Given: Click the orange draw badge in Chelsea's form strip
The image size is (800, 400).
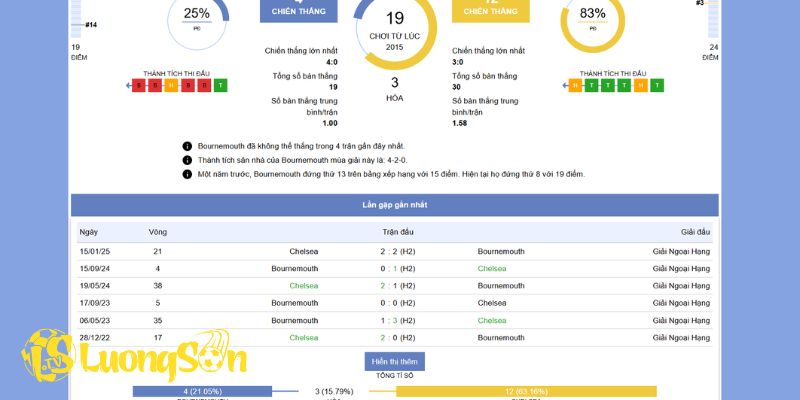Looking at the screenshot, I should [574, 85].
